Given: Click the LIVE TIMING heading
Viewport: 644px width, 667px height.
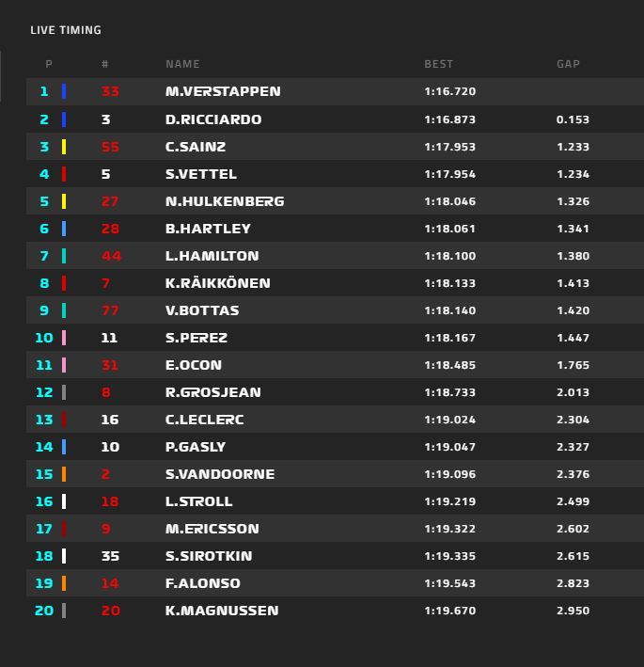Looking at the screenshot, I should (x=66, y=30).
